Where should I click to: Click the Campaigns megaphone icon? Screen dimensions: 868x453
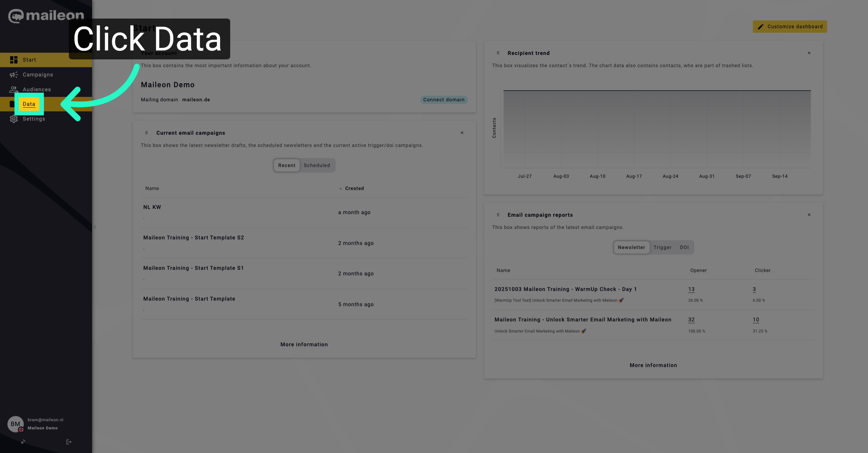[14, 75]
